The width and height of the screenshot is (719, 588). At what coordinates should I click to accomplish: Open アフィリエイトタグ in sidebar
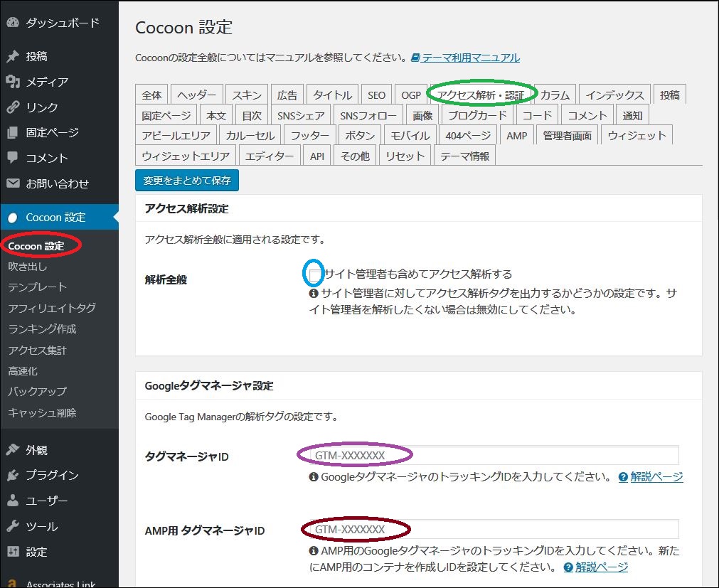point(52,308)
